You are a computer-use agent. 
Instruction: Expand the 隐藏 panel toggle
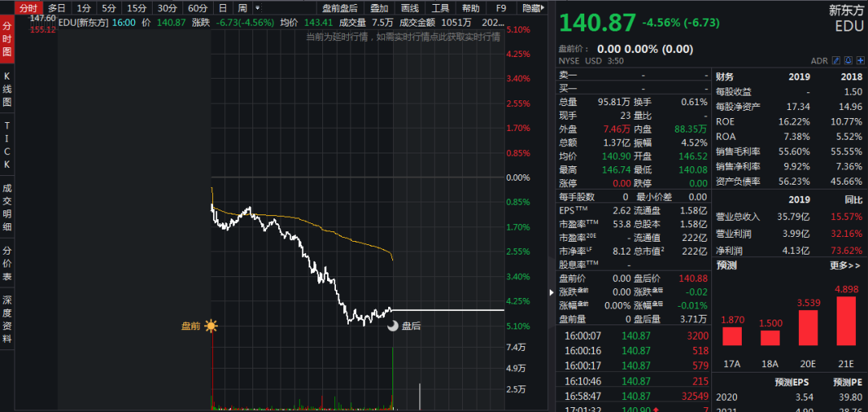[531, 8]
